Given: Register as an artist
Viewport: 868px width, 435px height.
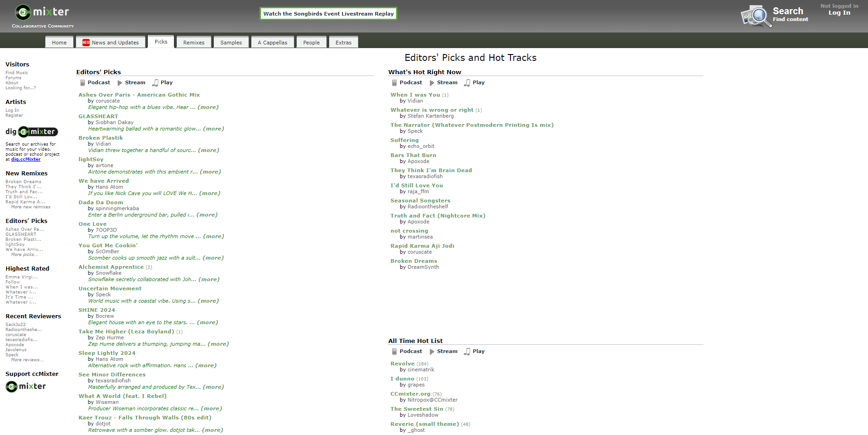Looking at the screenshot, I should 14,115.
